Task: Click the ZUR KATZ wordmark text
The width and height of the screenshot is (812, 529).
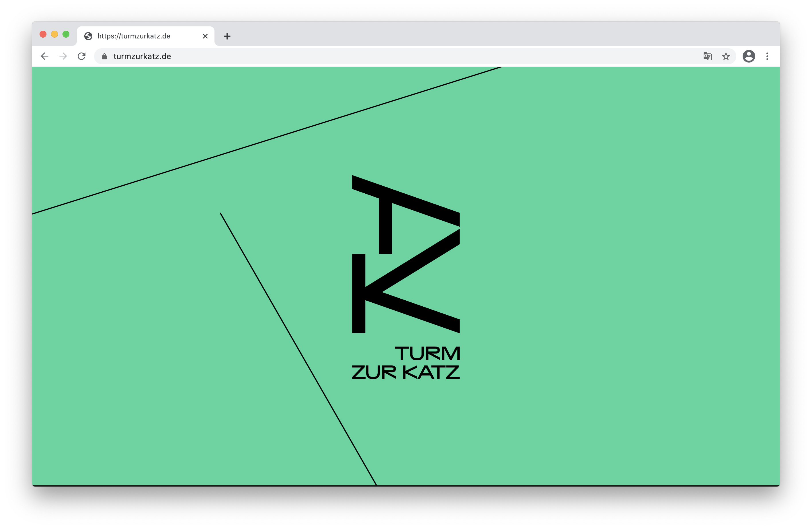Action: tap(406, 372)
